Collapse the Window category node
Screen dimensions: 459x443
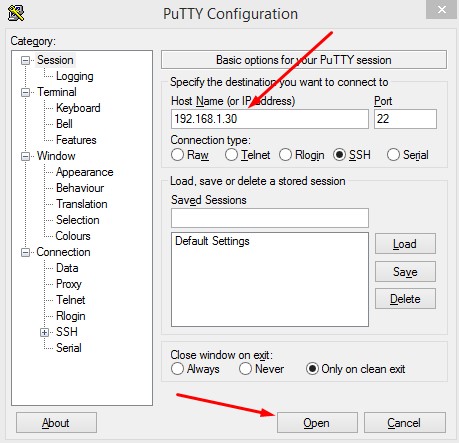tap(25, 156)
